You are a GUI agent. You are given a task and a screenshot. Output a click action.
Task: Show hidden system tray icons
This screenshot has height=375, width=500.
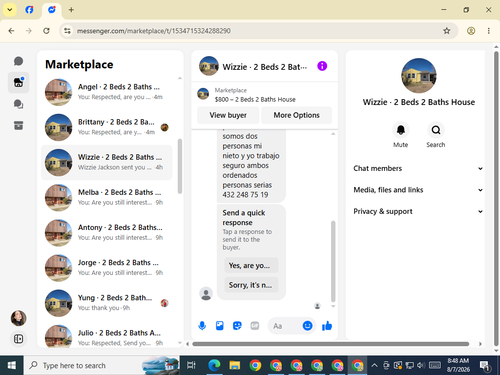pos(374,365)
